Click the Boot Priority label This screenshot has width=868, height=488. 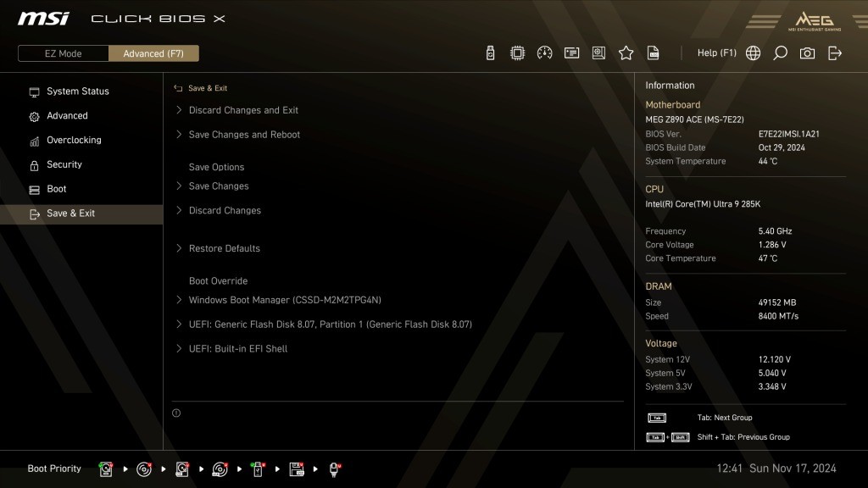[54, 469]
